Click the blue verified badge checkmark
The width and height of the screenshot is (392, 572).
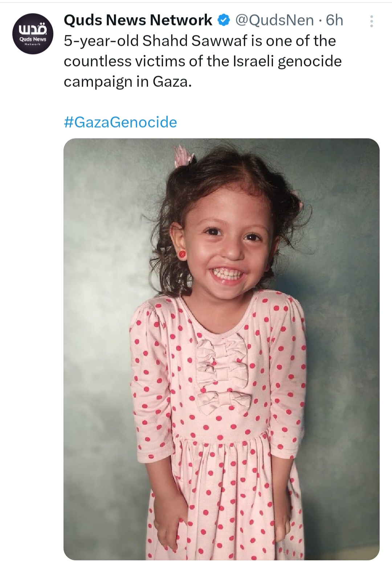[224, 20]
